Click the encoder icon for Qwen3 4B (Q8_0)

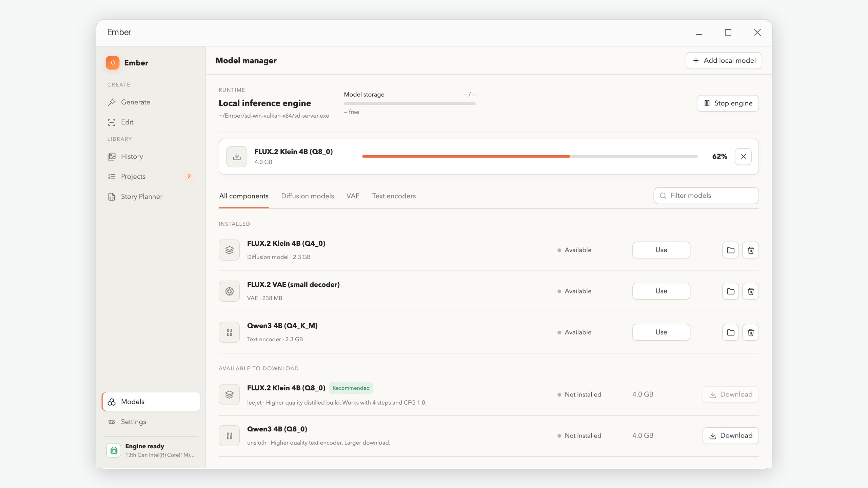[229, 436]
